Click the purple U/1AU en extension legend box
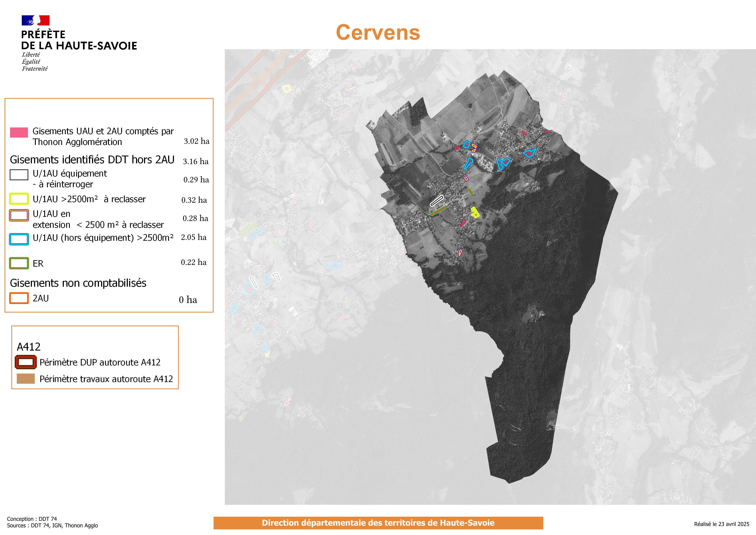The height and width of the screenshot is (535, 756). [x=19, y=216]
